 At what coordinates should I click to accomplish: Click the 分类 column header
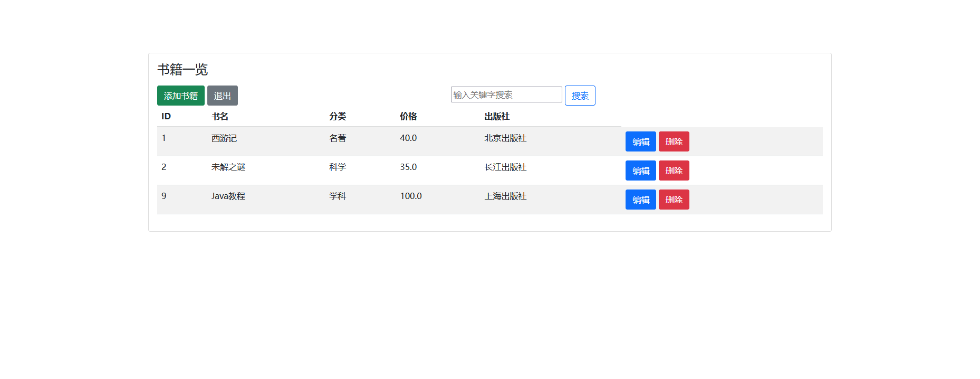click(338, 116)
